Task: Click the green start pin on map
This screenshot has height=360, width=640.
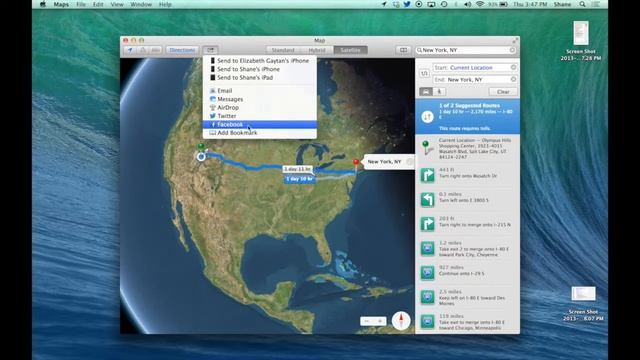Action: point(201,147)
